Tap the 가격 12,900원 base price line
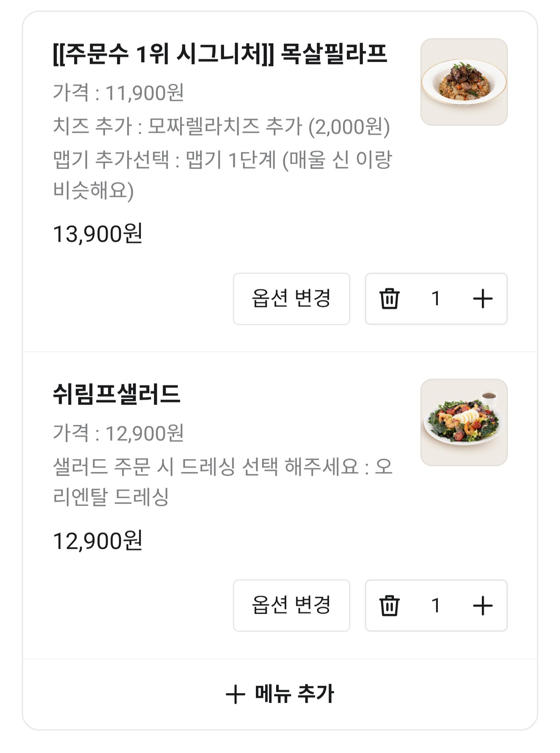The height and width of the screenshot is (753, 560). 118,433
